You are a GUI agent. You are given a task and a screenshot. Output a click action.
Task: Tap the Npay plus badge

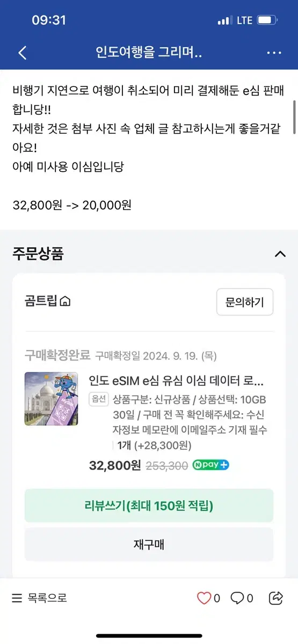point(210,465)
